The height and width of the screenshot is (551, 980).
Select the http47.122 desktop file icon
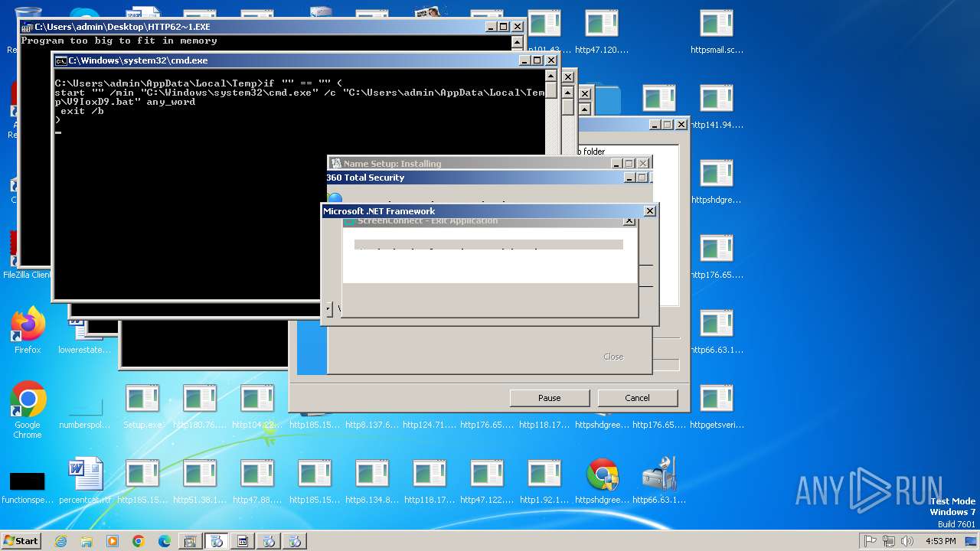pyautogui.click(x=487, y=481)
